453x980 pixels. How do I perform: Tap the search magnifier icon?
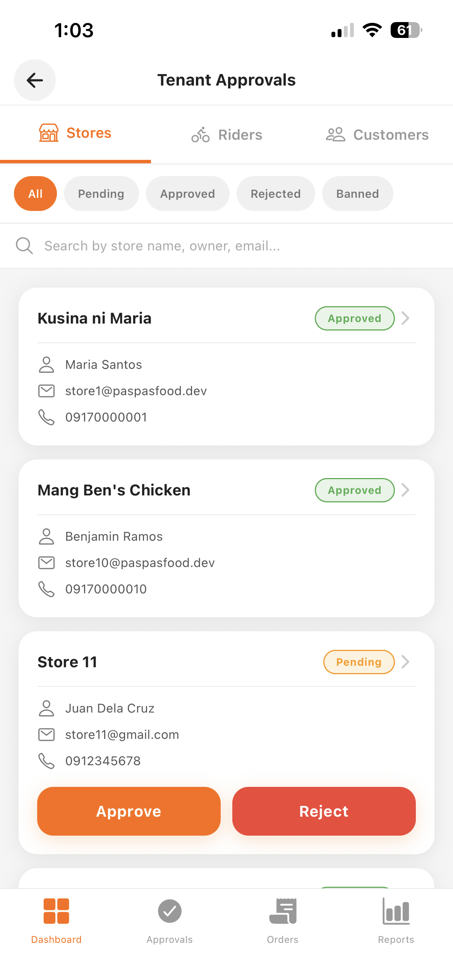pyautogui.click(x=24, y=246)
